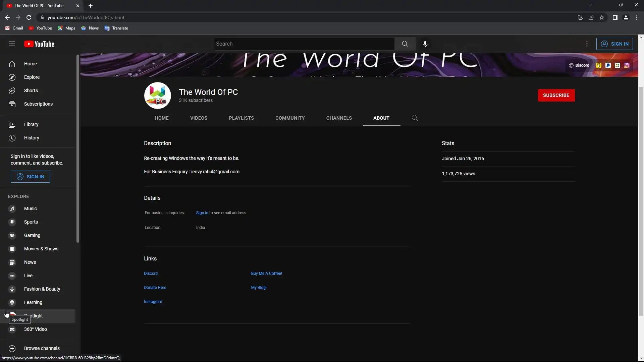Open Chrome three-dot menu
Viewport: 644px width, 362px height.
point(637,17)
